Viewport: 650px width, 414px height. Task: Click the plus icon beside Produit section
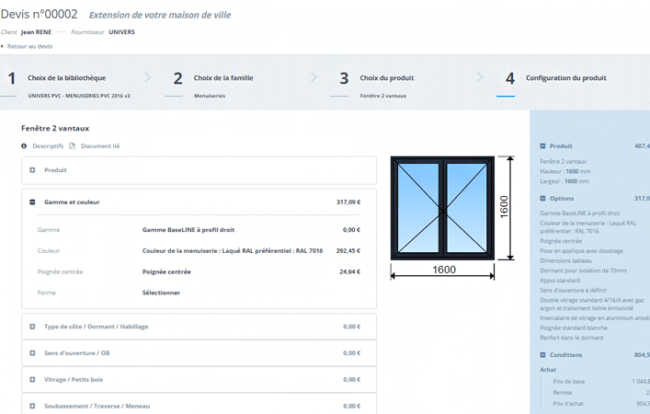[x=33, y=170]
